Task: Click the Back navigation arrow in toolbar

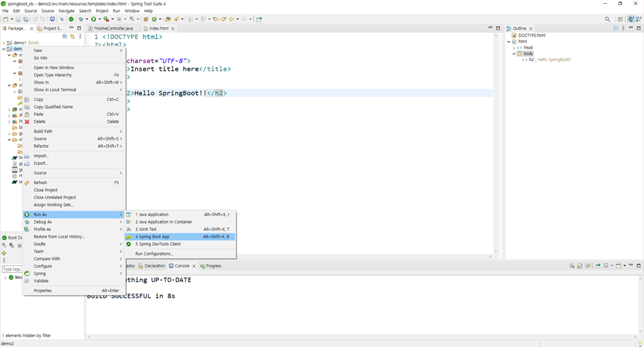Action: [x=231, y=19]
